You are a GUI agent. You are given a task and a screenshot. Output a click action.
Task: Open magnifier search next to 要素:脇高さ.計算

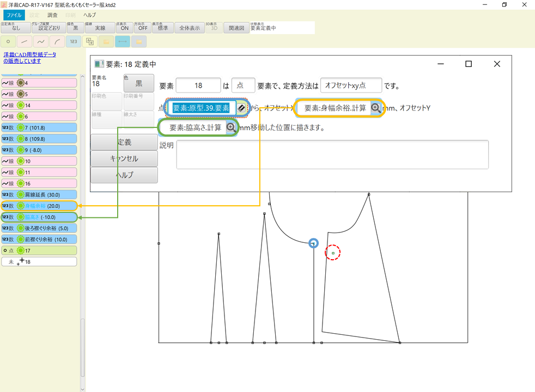(x=231, y=127)
